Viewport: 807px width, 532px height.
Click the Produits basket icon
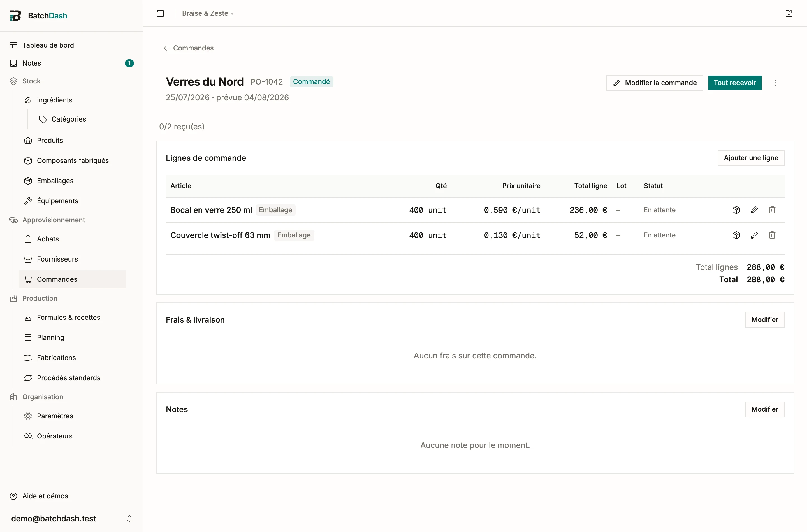click(28, 141)
